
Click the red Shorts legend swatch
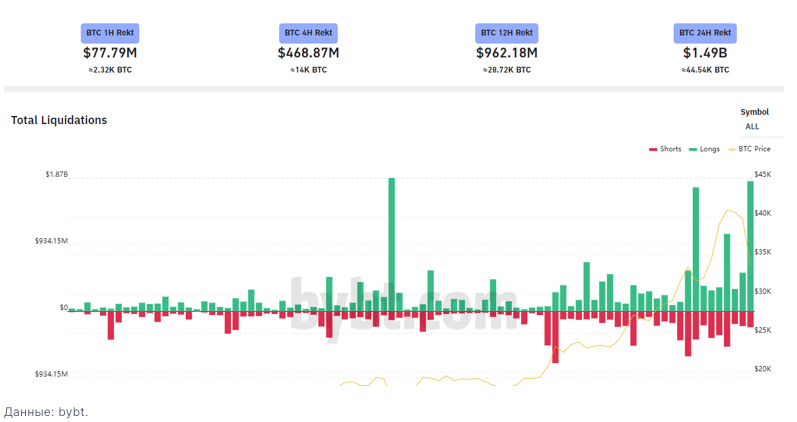point(653,149)
